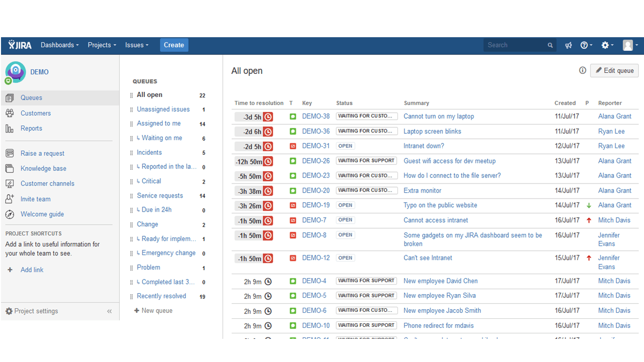The width and height of the screenshot is (644, 362).
Task: Open the Issues dropdown menu
Action: point(137,45)
